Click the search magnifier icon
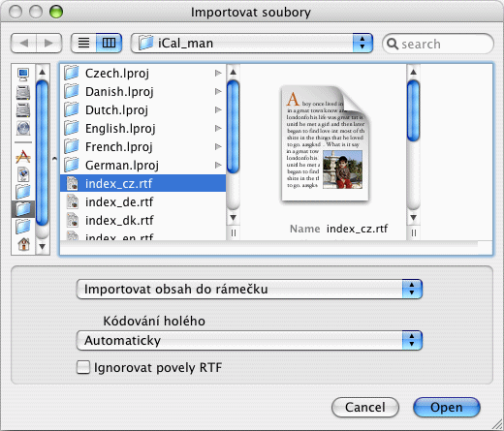 tap(393, 44)
